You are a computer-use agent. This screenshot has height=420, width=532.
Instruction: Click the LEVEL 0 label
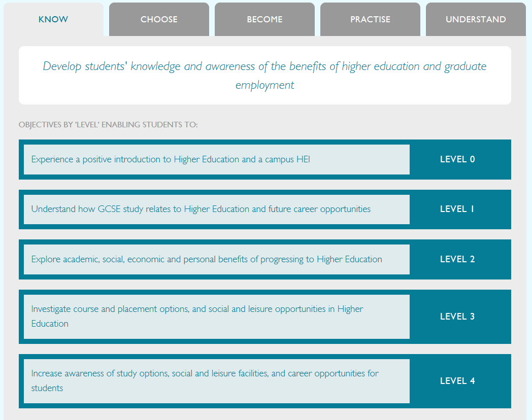pos(457,159)
